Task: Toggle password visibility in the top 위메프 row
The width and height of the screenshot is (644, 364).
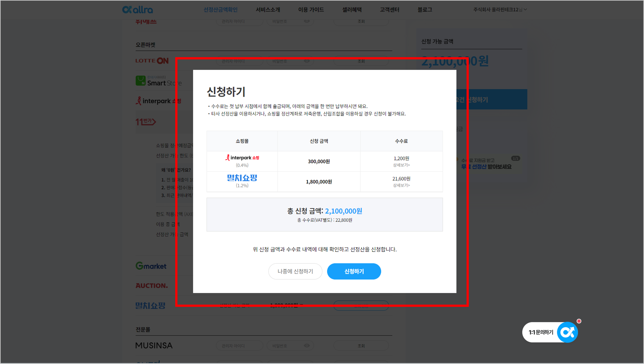Action: point(307,21)
